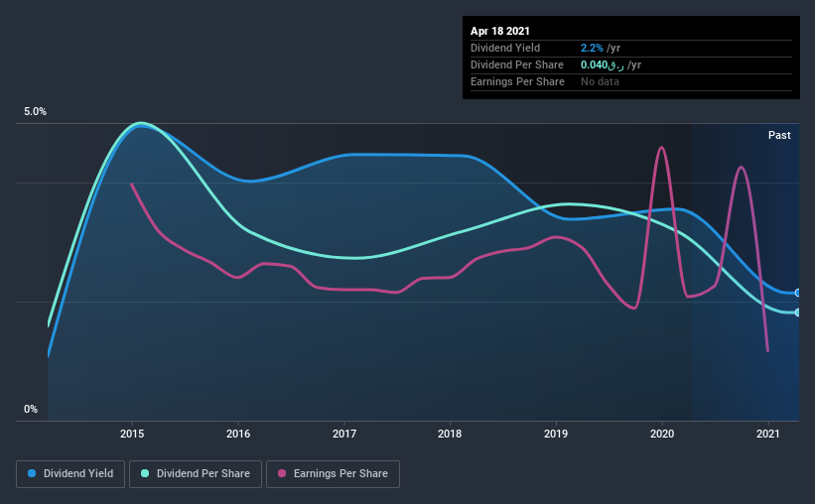The height and width of the screenshot is (504, 815).
Task: Click the blue Dividend Yield legend dot
Action: (32, 473)
